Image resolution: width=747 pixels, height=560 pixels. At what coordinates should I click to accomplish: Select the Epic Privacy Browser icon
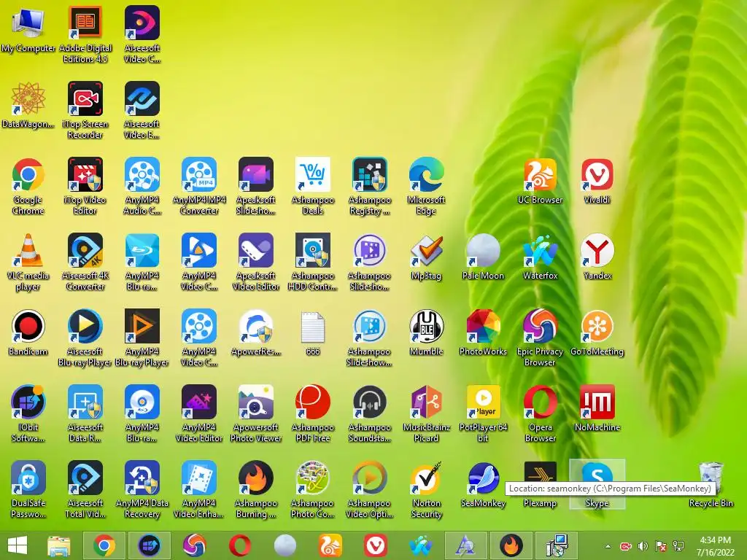tap(541, 338)
